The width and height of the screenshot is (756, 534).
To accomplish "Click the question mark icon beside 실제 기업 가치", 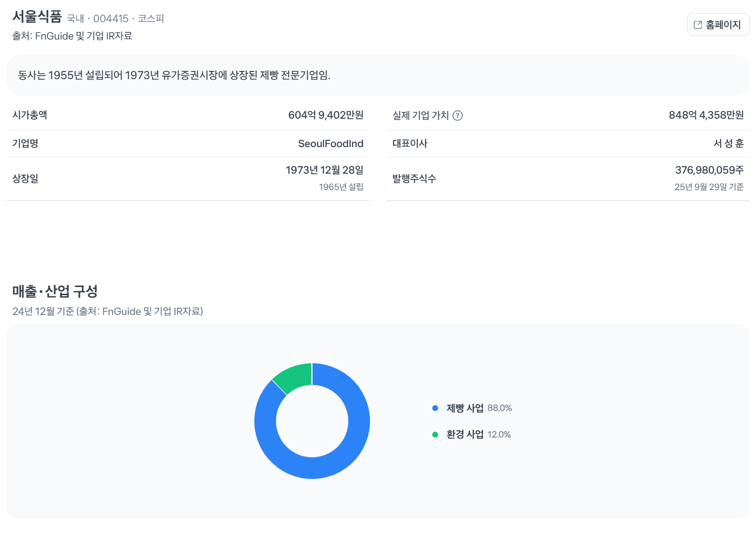I will [x=457, y=115].
